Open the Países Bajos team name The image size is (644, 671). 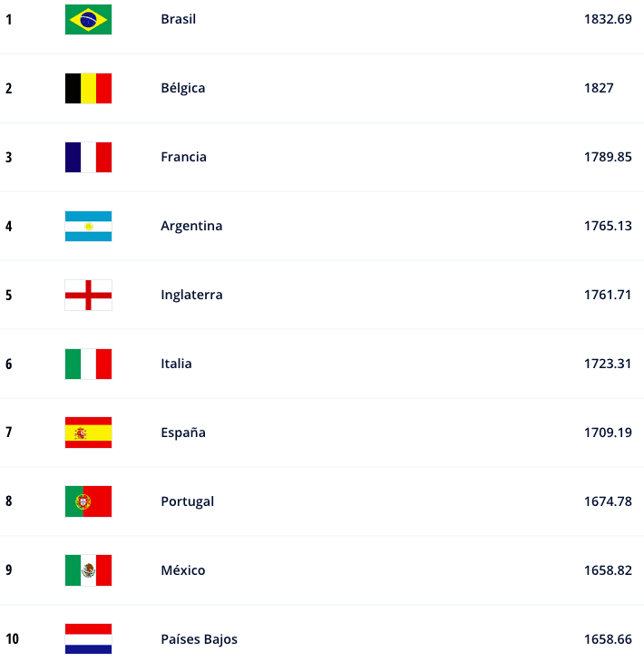200,639
